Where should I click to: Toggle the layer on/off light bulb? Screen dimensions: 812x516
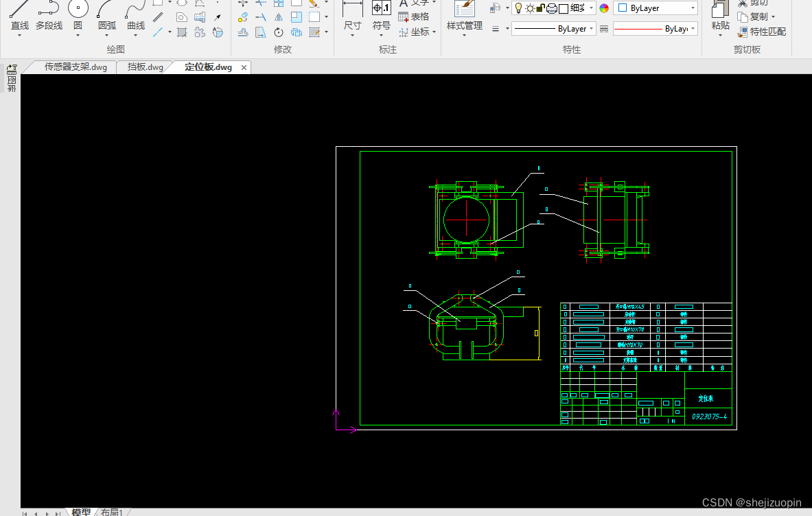pyautogui.click(x=518, y=8)
